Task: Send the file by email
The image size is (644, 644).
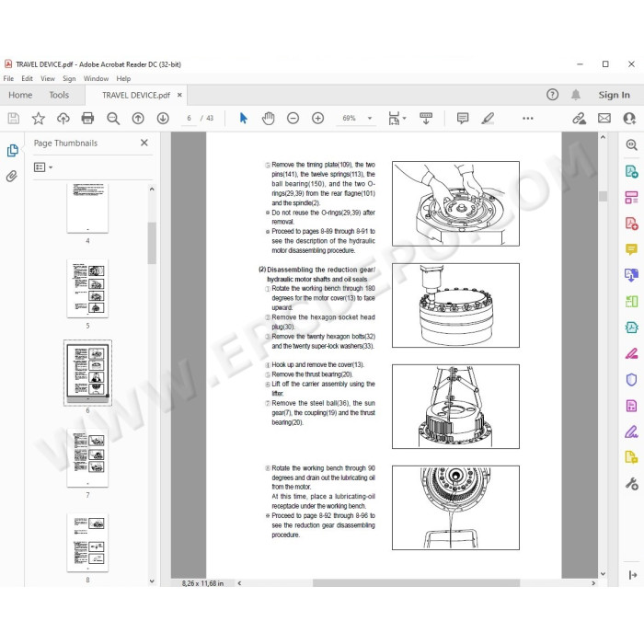Action: (604, 119)
